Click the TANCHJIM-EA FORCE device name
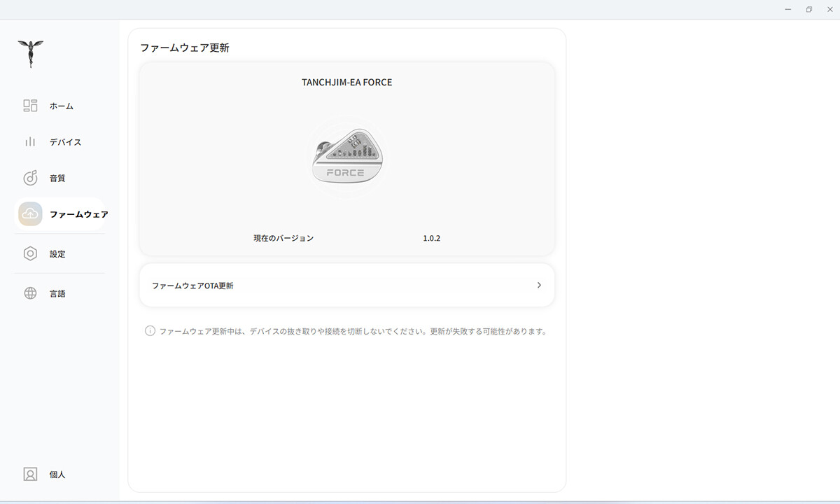This screenshot has height=504, width=840. point(347,82)
